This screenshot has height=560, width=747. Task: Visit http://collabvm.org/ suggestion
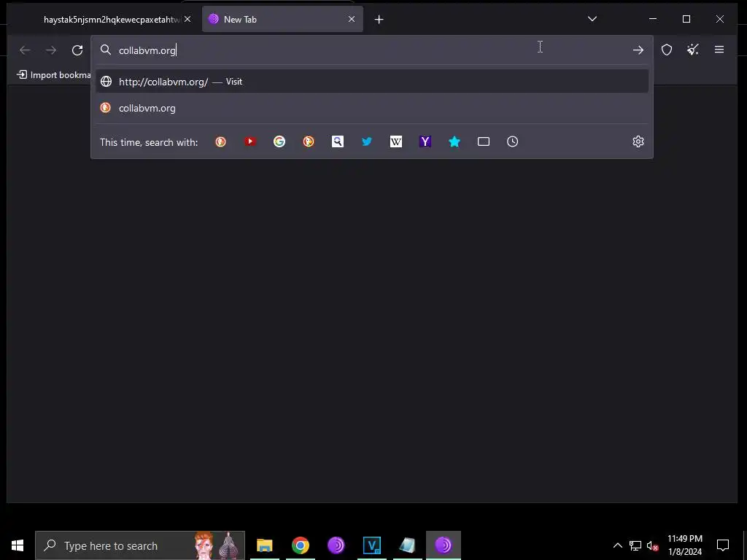pos(371,82)
